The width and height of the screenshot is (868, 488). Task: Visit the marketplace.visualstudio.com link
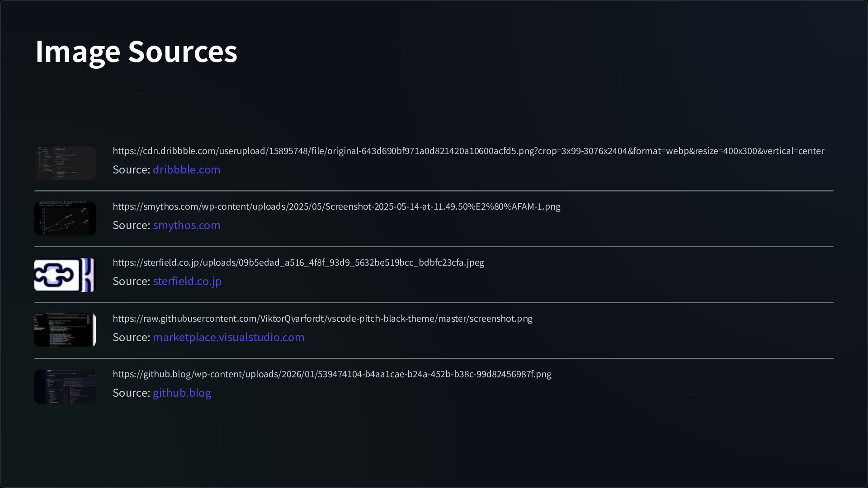228,337
